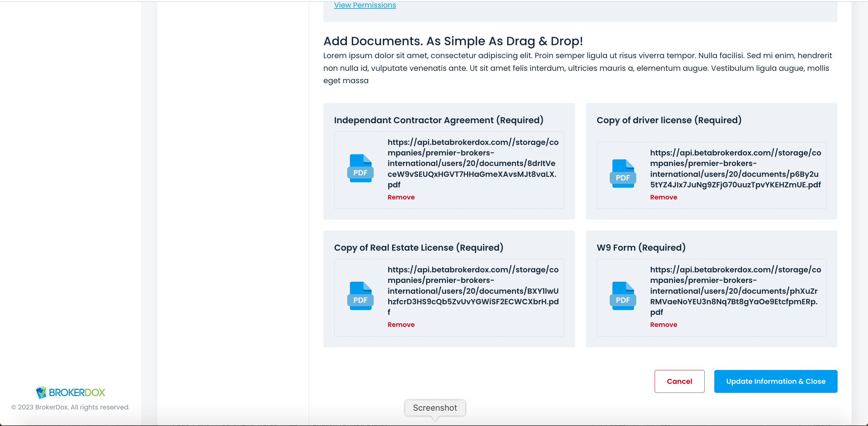
Task: Select the Independant Contractor Agreement (Required) heading
Action: [x=439, y=120]
